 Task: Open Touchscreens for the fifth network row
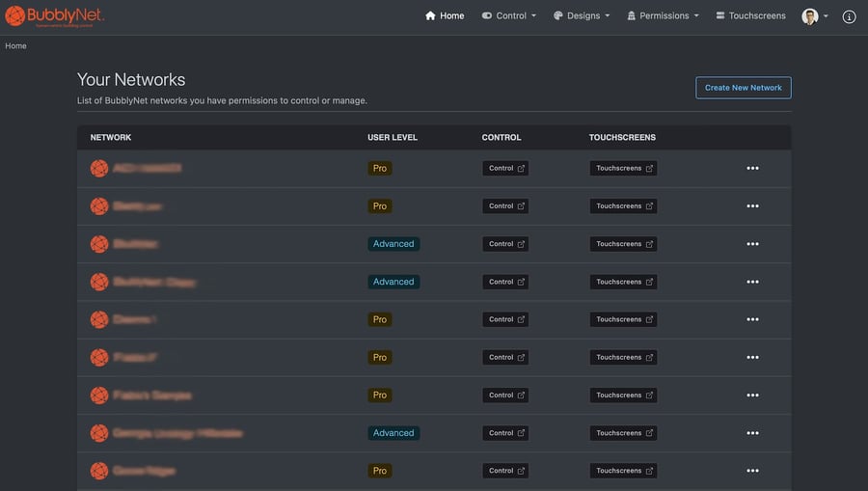(x=623, y=319)
